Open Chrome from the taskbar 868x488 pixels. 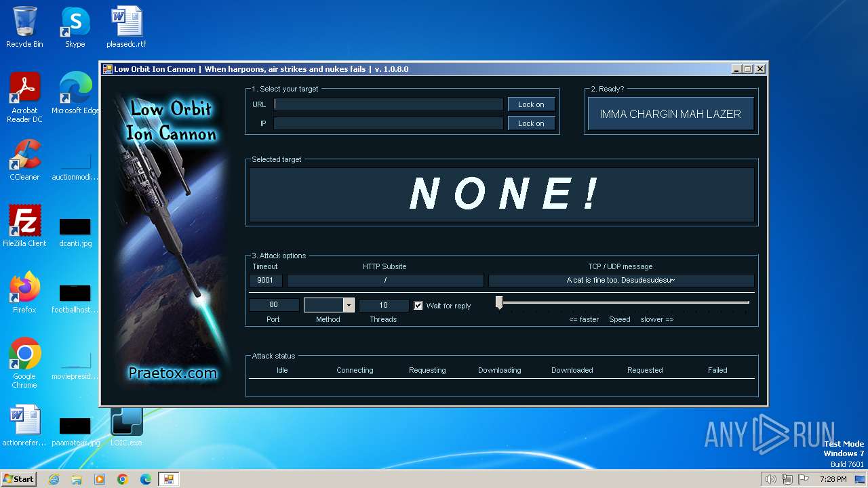point(123,479)
